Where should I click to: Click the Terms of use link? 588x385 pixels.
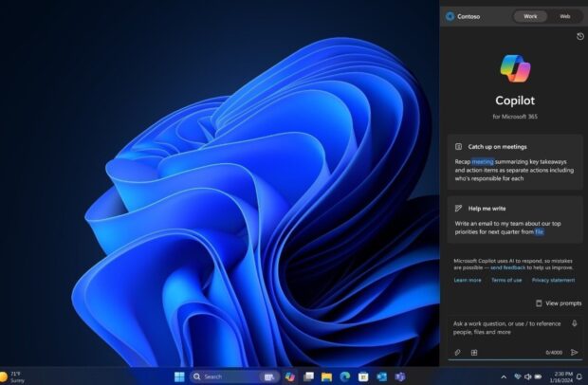tap(505, 280)
